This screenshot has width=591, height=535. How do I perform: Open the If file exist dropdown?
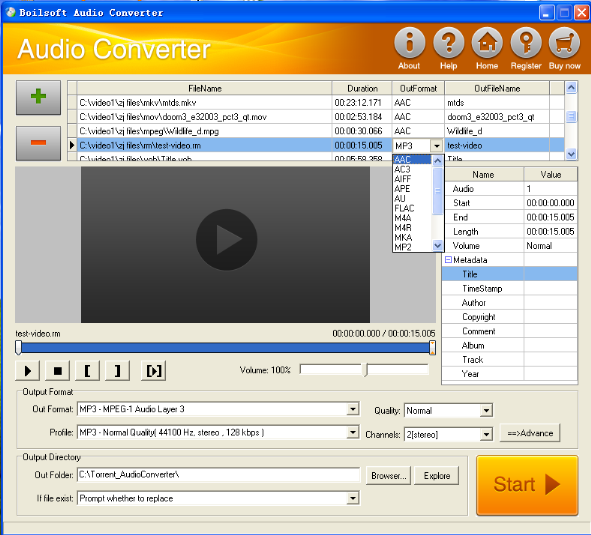pyautogui.click(x=218, y=498)
